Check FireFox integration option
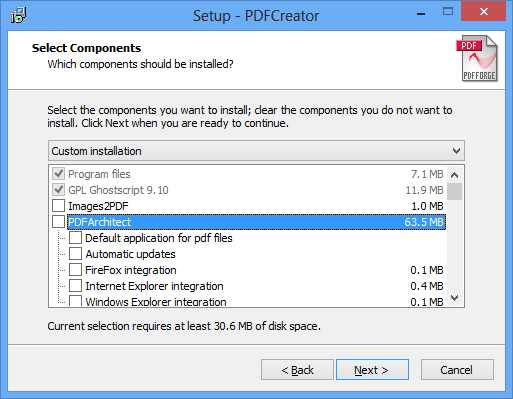Screen dimensions: 513x399 75,270
